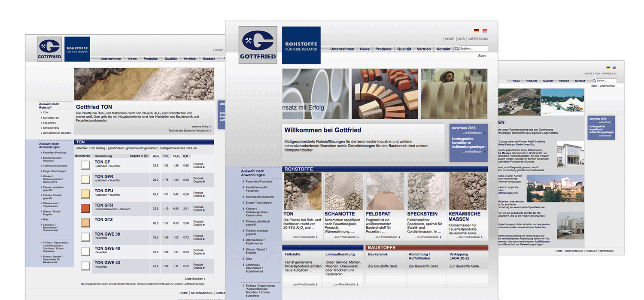Screen dimensions: 644x300
Task: Click the Suchen search field in the center window
Action: (474, 49)
